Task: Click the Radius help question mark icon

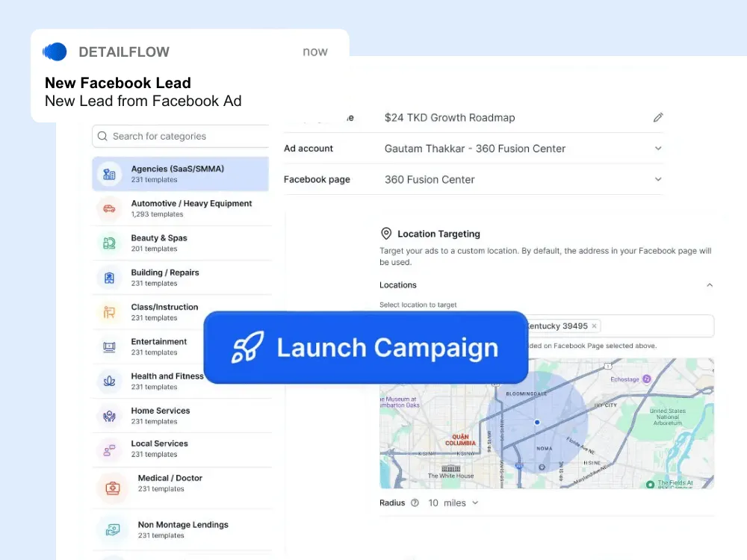Action: coord(415,503)
